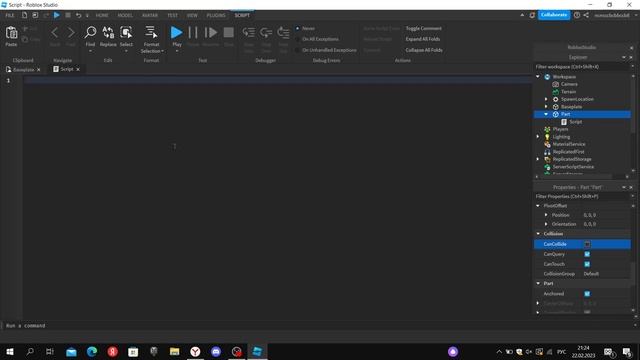This screenshot has width=640, height=360.
Task: Select ServerScriptService in Explorer
Action: (x=573, y=167)
